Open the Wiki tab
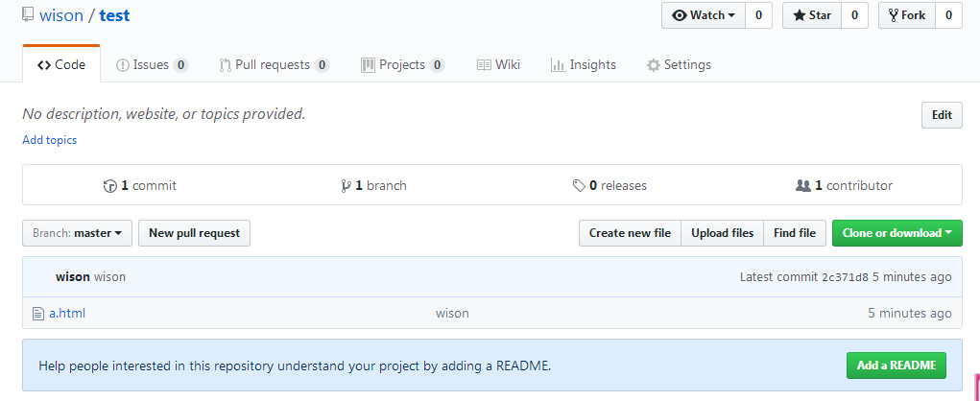This screenshot has width=980, height=401. click(498, 65)
